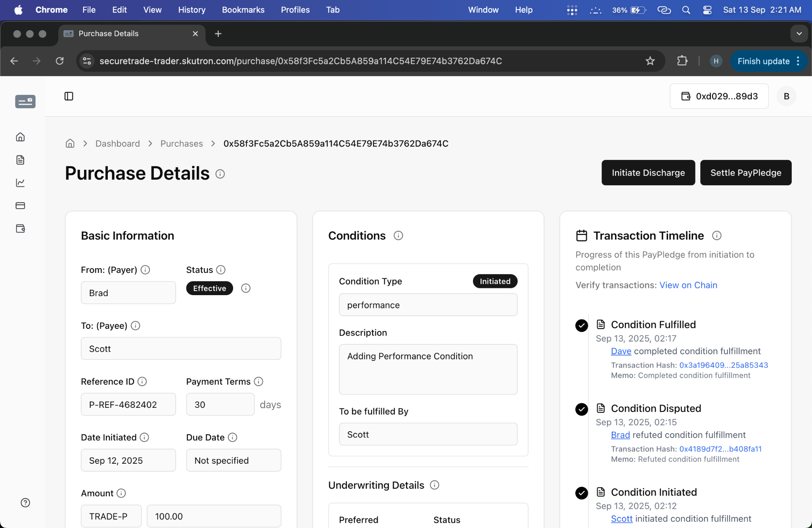The width and height of the screenshot is (812, 528).
Task: Open transaction hash 0x3a196409...25a85343
Action: tap(724, 365)
